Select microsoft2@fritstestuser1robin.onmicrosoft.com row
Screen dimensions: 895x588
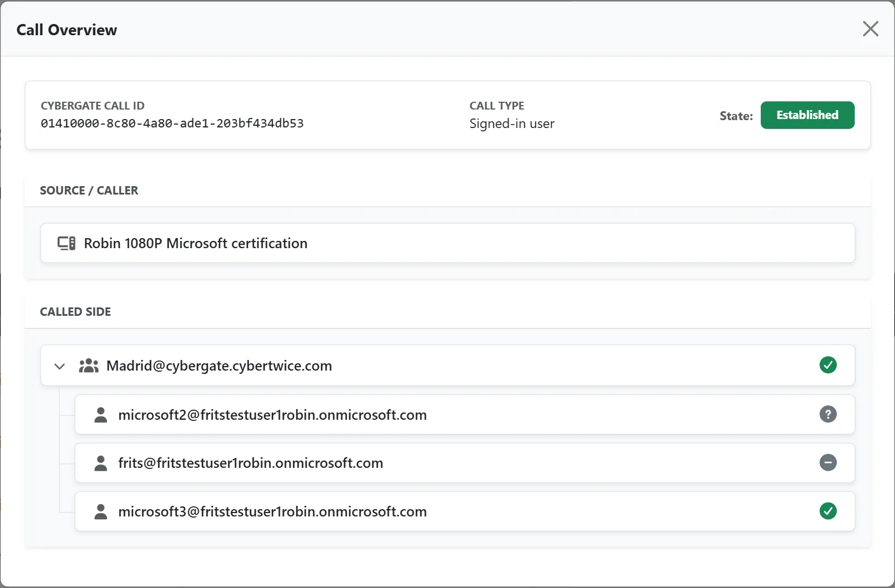click(x=465, y=414)
